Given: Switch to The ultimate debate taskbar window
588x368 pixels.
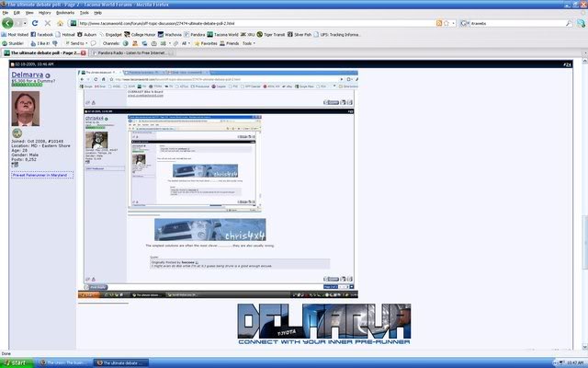Looking at the screenshot, I should pos(120,362).
